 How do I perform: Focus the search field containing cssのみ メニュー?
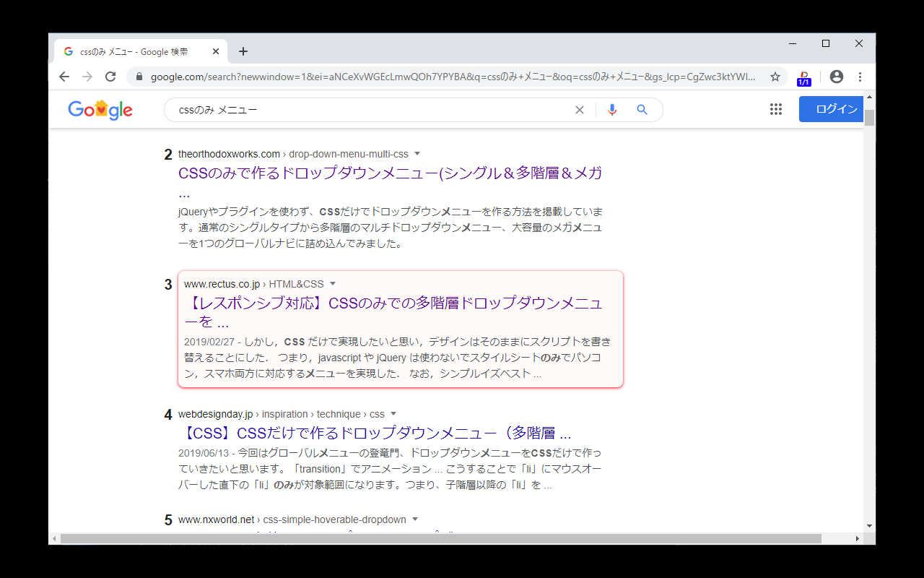coord(372,110)
